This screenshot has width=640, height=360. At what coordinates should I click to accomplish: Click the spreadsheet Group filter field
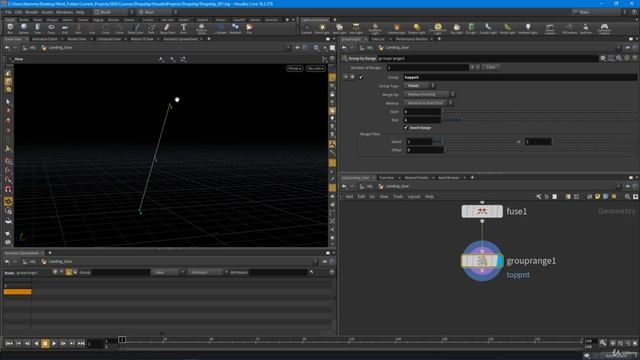121,272
